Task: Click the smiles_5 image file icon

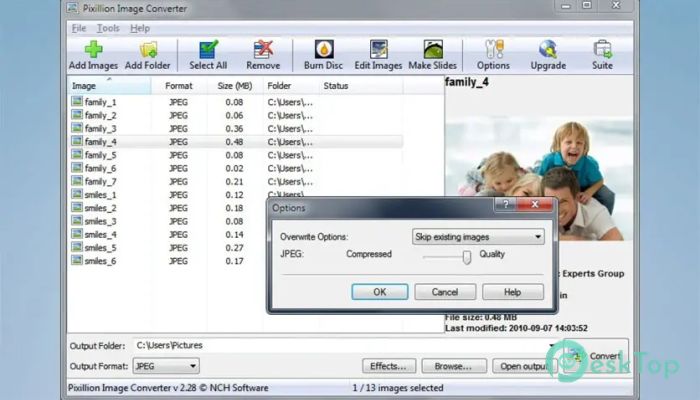Action: pyautogui.click(x=77, y=247)
